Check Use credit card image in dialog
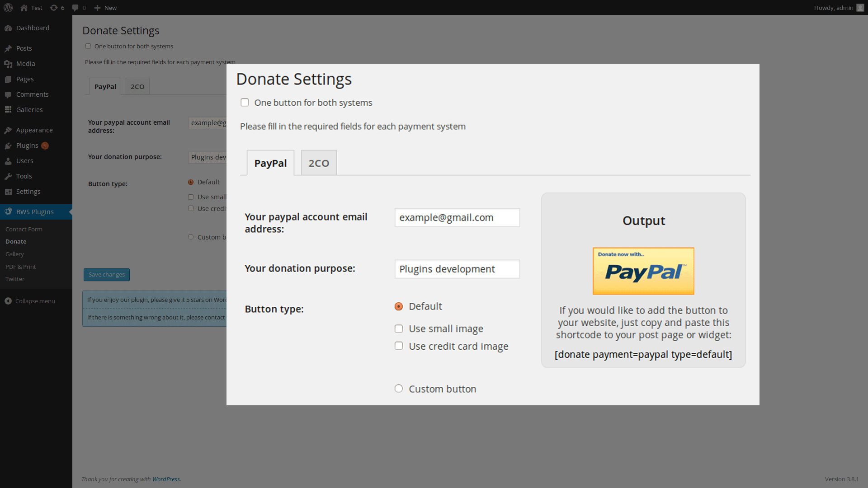This screenshot has height=488, width=868. [x=399, y=346]
